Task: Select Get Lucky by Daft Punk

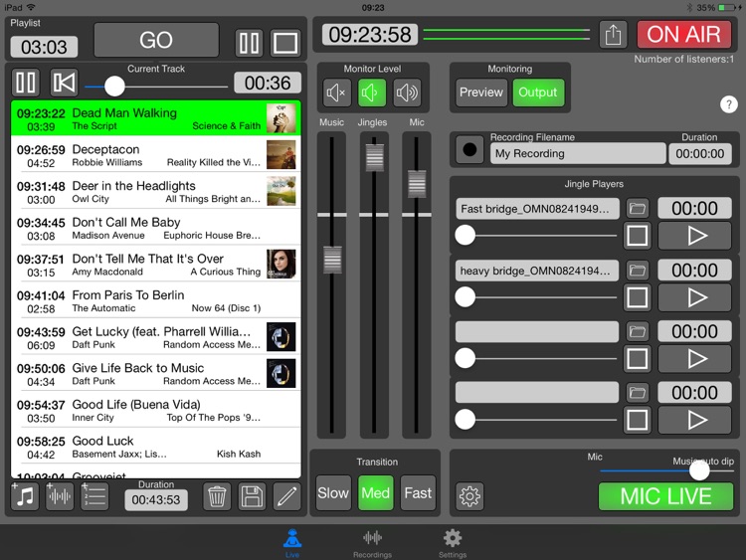Action: pos(156,337)
